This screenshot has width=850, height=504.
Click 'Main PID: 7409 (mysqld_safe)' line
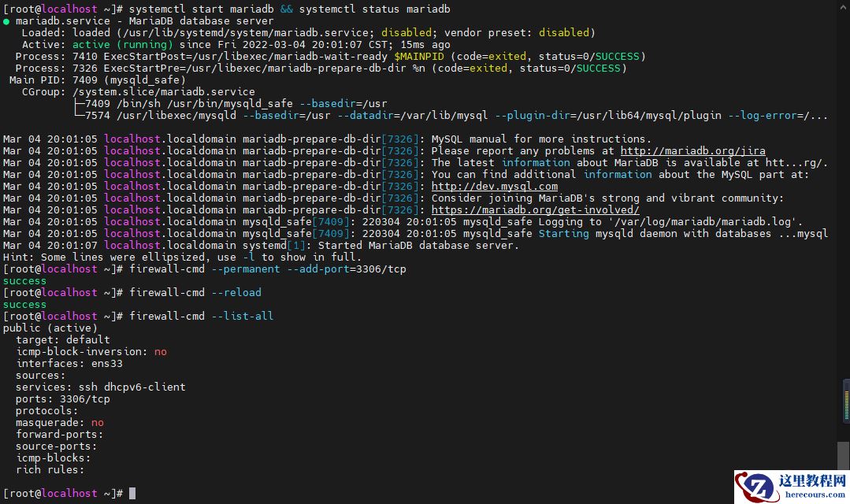click(x=98, y=80)
